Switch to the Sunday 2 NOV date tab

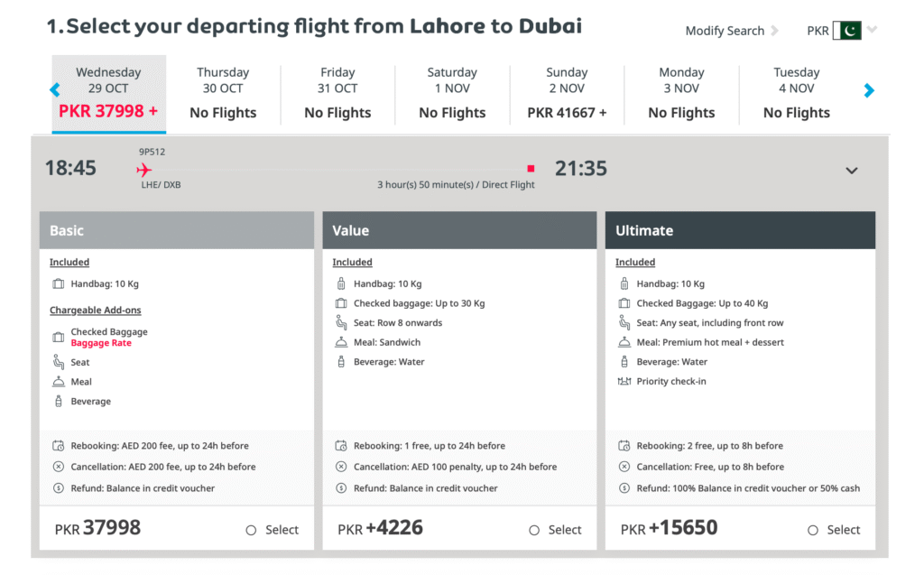567,91
